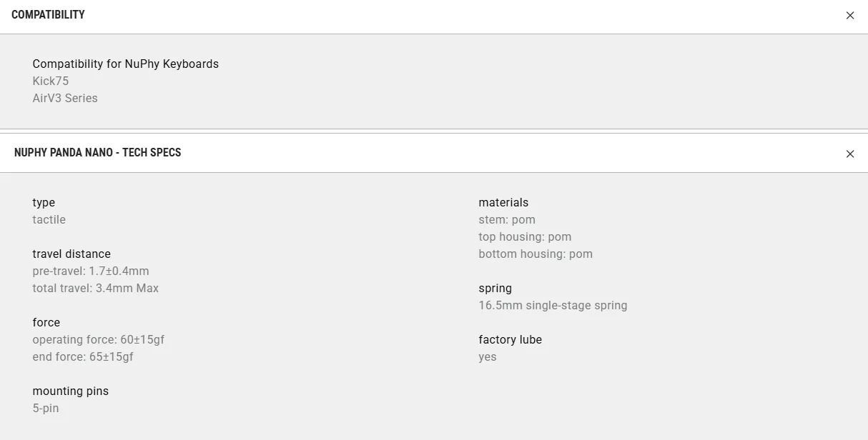Close the Tech Specs section with its X icon
The image size is (868, 440).
point(849,154)
